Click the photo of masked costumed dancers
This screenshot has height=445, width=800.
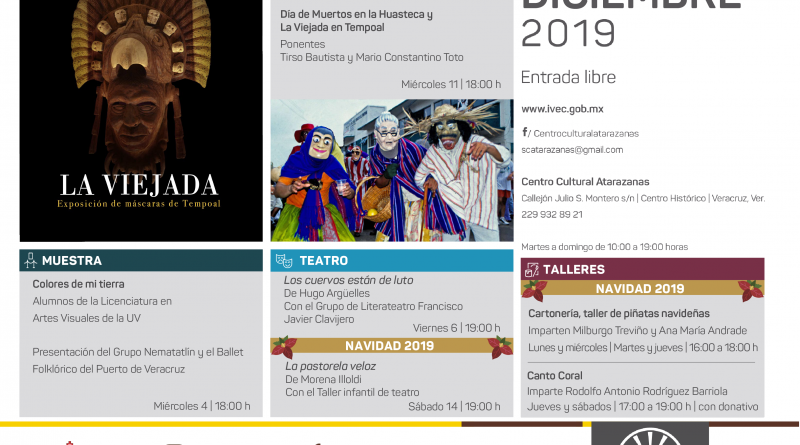tap(392, 170)
